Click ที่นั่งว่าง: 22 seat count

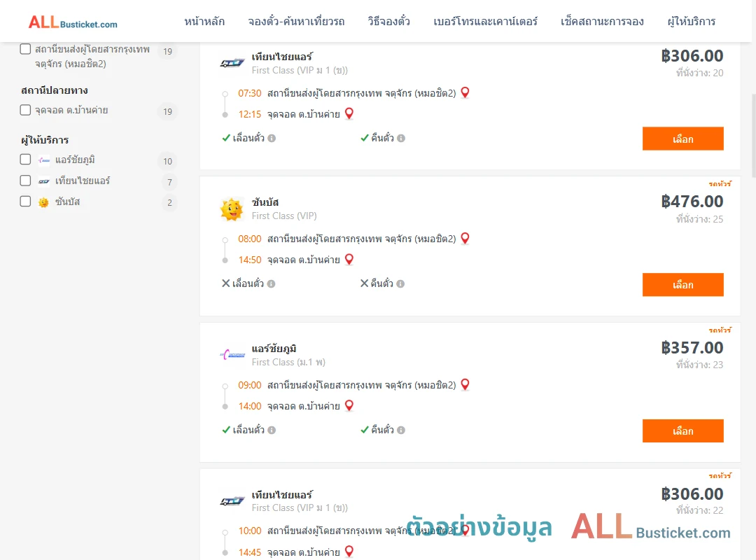pos(699,510)
